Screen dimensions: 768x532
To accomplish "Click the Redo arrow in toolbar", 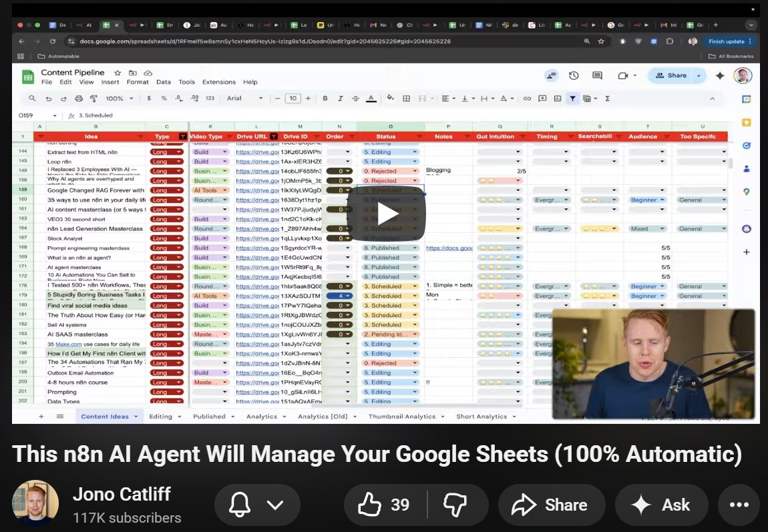I will 63,98.
